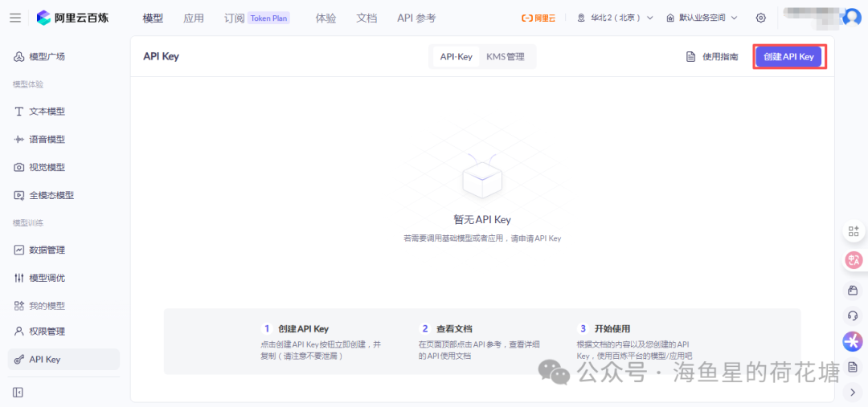868x407 pixels.
Task: Click the 权限管理 person icon
Action: click(x=18, y=332)
